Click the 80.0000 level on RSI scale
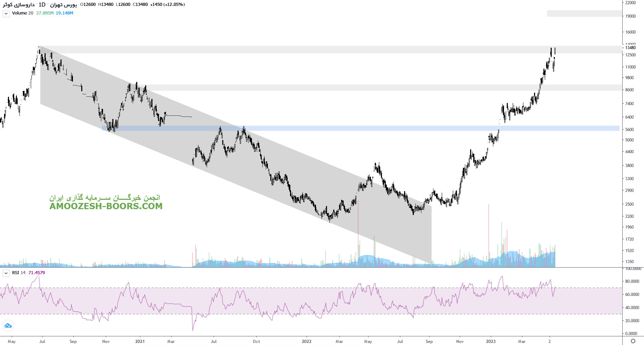Viewport: 644px width, 345px height. 632,281
